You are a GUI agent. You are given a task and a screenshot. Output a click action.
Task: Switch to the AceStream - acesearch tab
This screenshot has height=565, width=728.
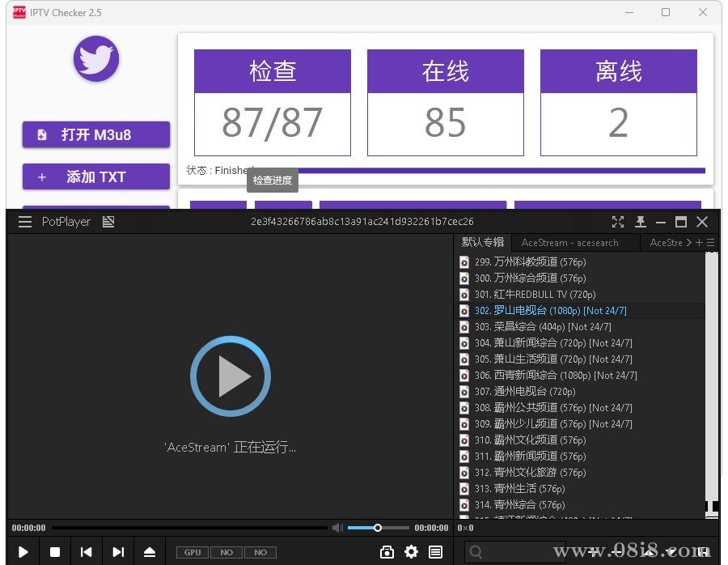[570, 243]
